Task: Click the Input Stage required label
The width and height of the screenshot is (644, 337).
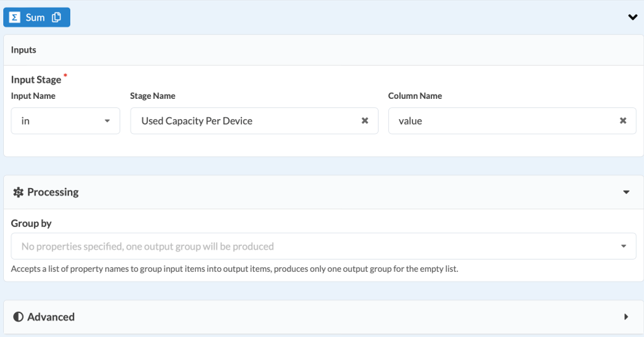Action: [x=36, y=80]
